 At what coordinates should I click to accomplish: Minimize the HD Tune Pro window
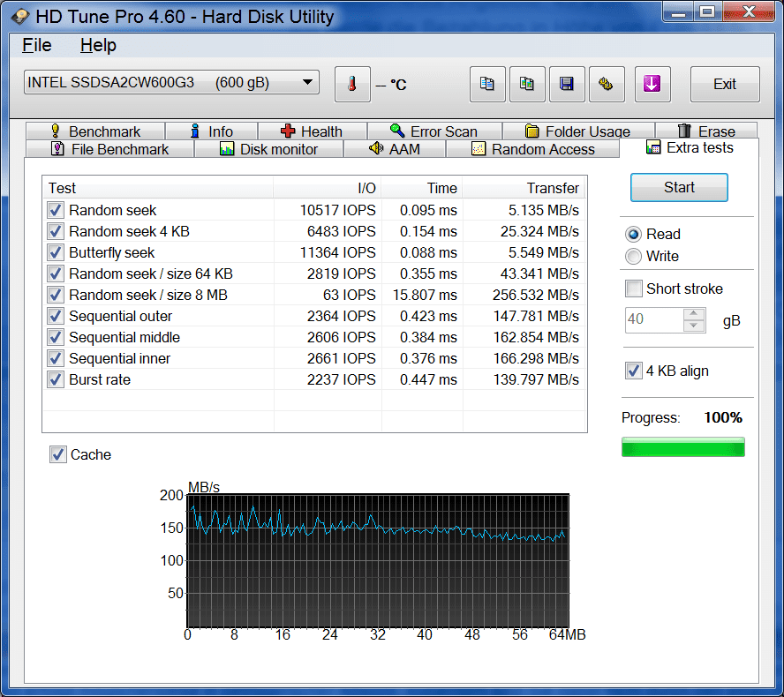coord(679,12)
